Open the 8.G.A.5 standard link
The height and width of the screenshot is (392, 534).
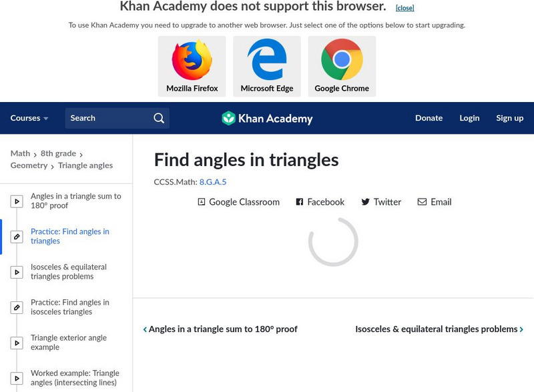pos(213,181)
